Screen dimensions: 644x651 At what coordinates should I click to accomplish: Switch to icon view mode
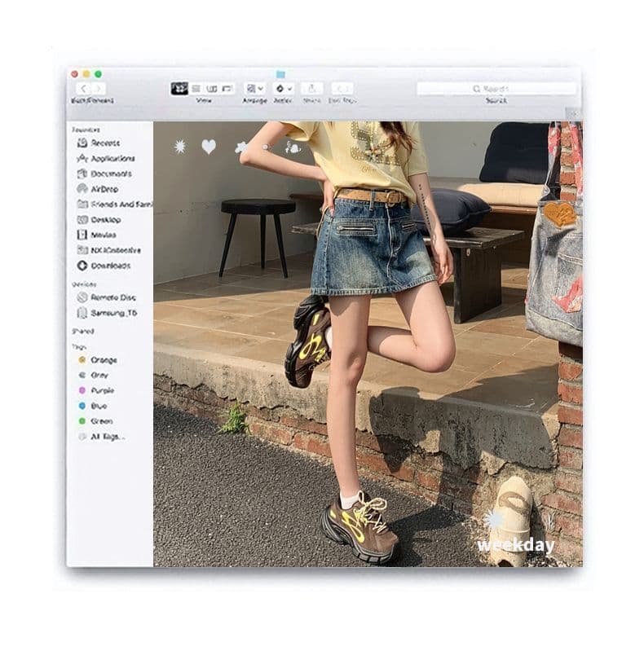coord(179,89)
